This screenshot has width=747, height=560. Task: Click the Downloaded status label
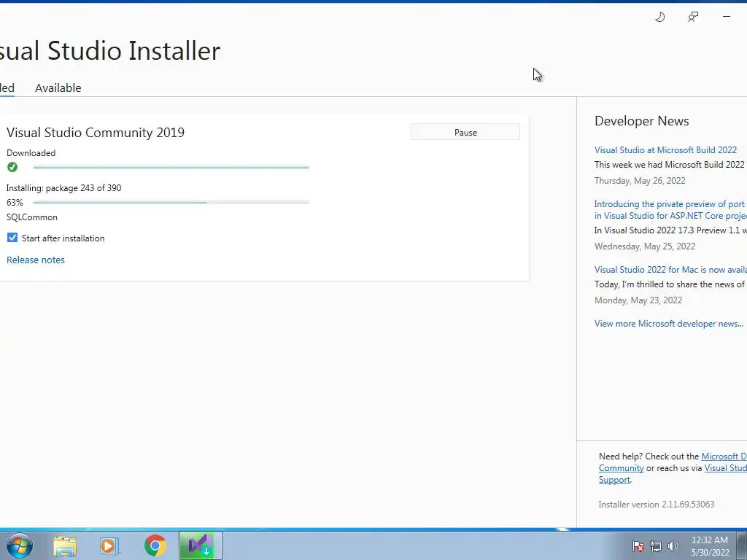pyautogui.click(x=31, y=153)
